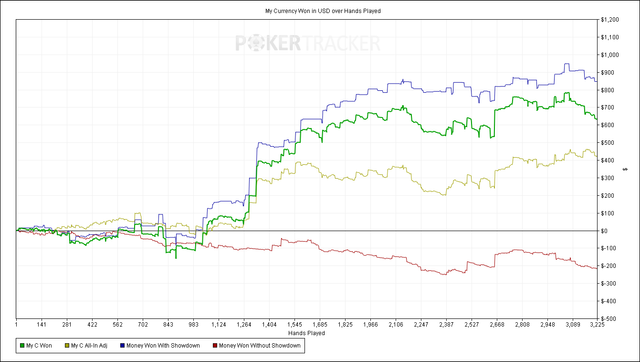Image resolution: width=640 pixels, height=362 pixels.
Task: Select the 'My C Won' legend label
Action: click(x=39, y=346)
